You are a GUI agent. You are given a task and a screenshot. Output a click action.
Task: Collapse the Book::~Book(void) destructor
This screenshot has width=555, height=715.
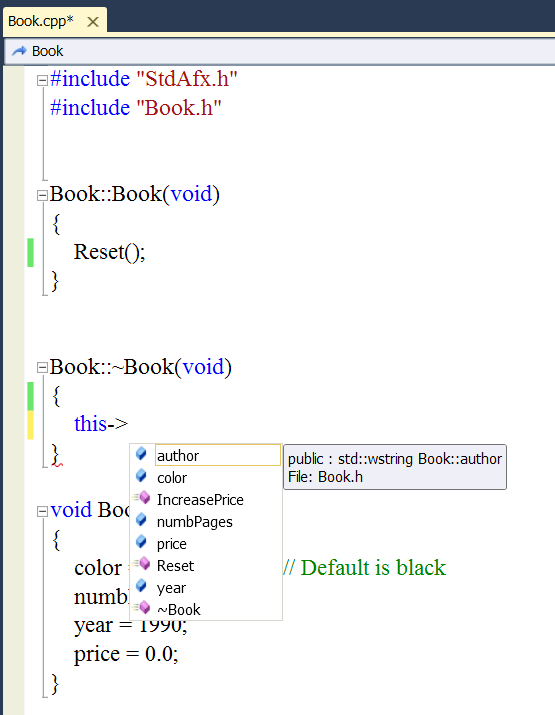click(x=42, y=368)
